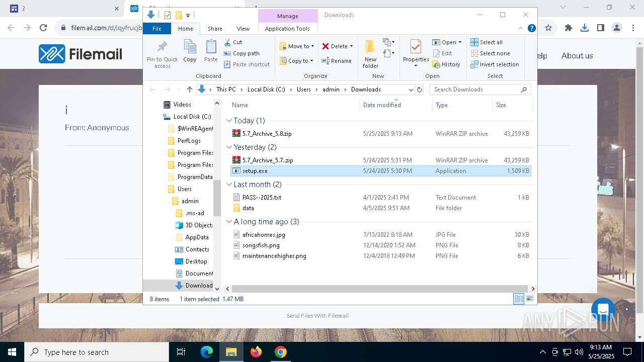This screenshot has height=362, width=644.
Task: Switch to the Home ribbon tab
Action: coord(185,29)
